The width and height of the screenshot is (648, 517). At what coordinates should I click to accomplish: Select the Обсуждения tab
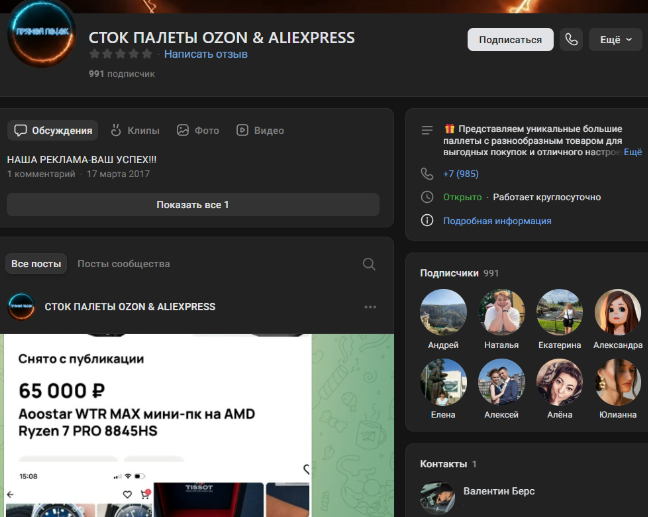pos(53,131)
